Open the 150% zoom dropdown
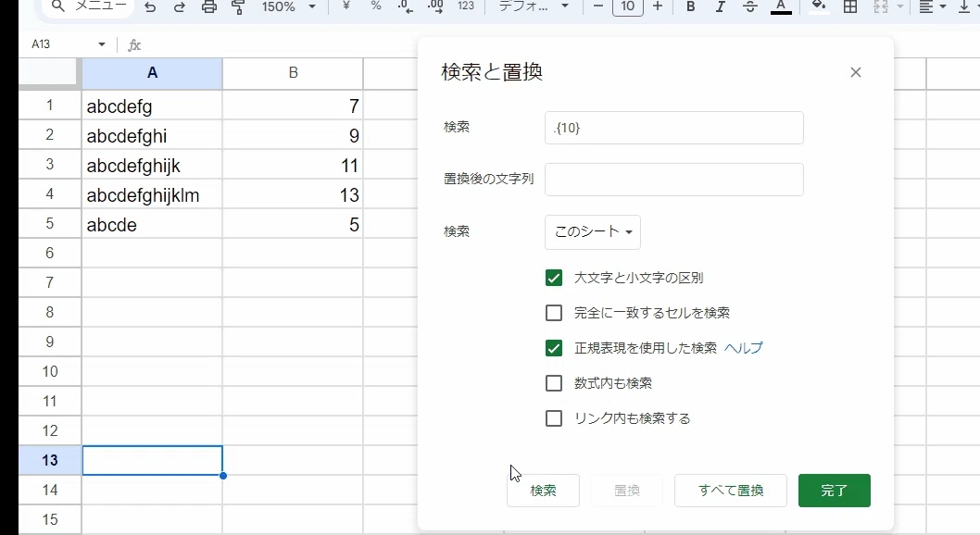Screen dimensions: 980x535 tap(288, 6)
